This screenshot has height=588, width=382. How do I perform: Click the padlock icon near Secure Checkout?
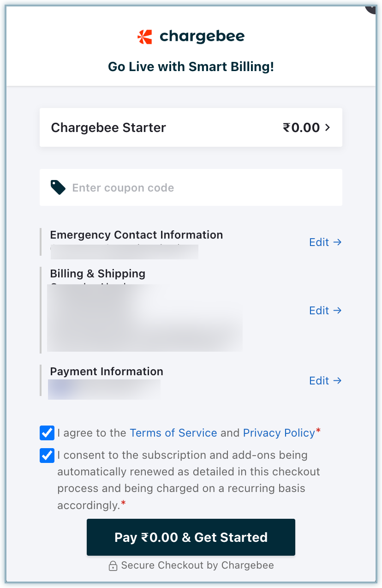click(x=113, y=566)
